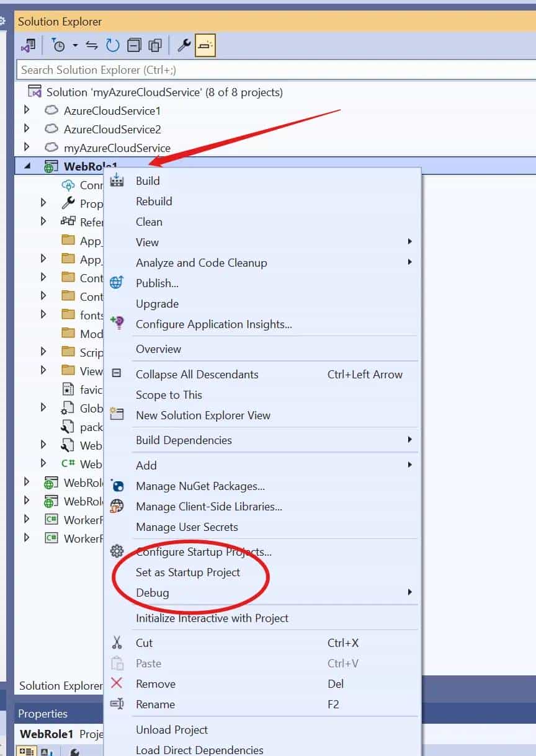The width and height of the screenshot is (536, 756).
Task: Click the Properties wrench icon in the toolbar
Action: coord(184,45)
